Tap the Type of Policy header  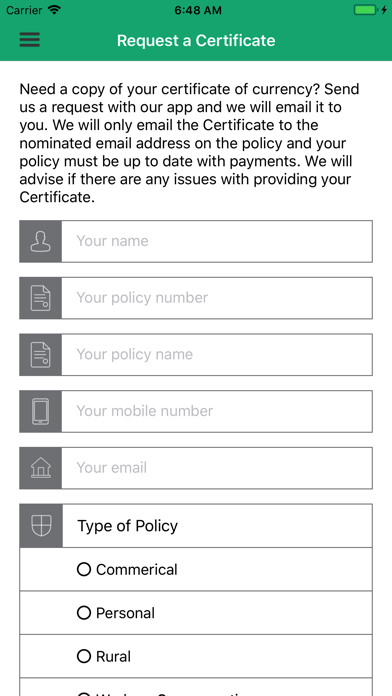[128, 526]
